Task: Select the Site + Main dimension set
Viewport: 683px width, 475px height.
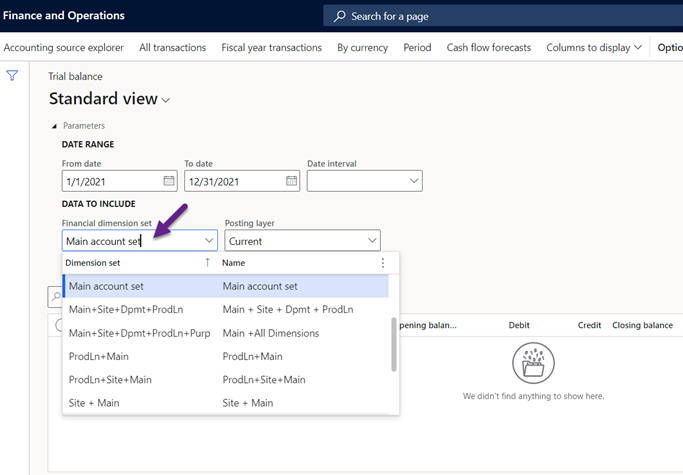Action: coord(94,403)
